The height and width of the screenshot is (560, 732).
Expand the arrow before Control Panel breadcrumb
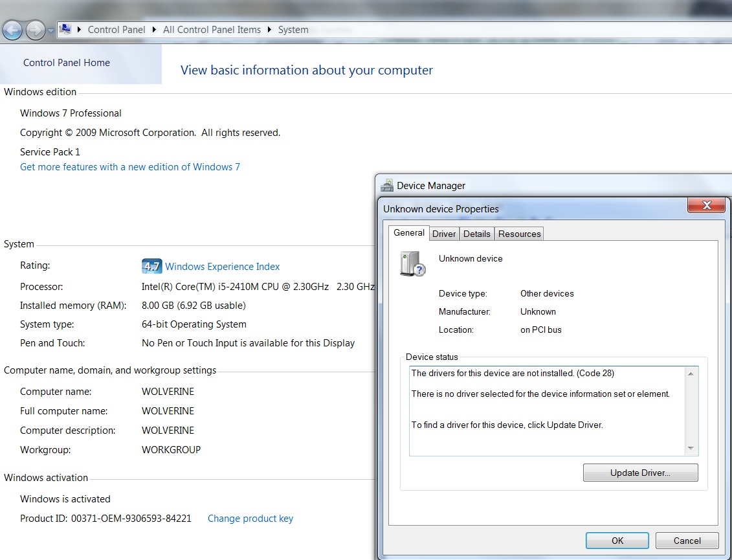click(x=79, y=29)
